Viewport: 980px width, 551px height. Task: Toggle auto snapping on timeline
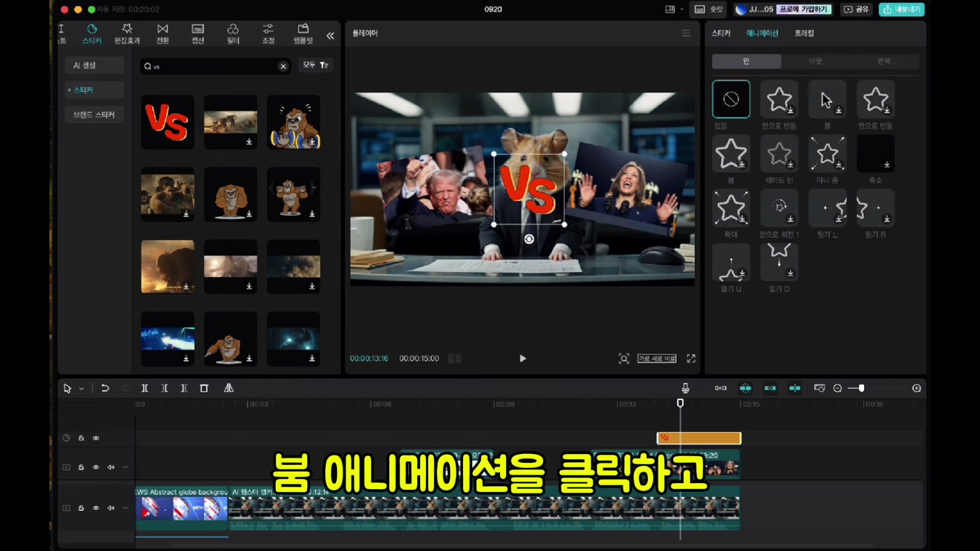(x=745, y=388)
